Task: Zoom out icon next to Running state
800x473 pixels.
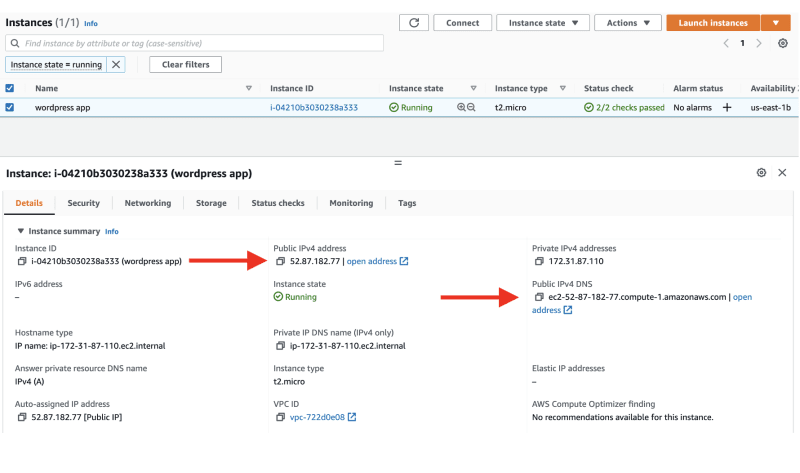Action: 471,107
